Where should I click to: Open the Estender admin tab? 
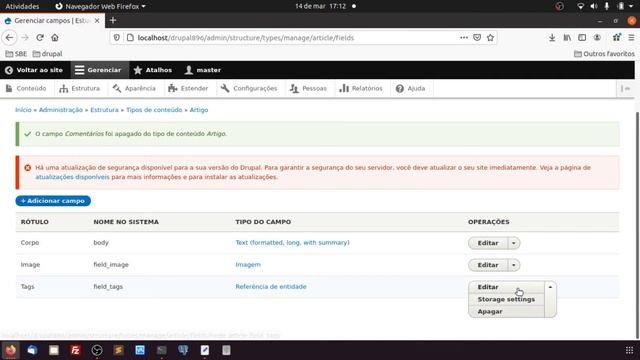(x=188, y=89)
